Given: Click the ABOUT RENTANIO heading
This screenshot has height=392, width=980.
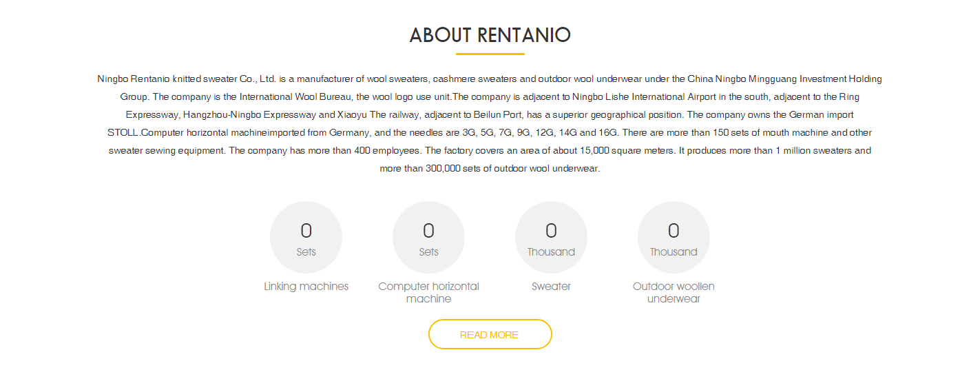Looking at the screenshot, I should tap(490, 35).
